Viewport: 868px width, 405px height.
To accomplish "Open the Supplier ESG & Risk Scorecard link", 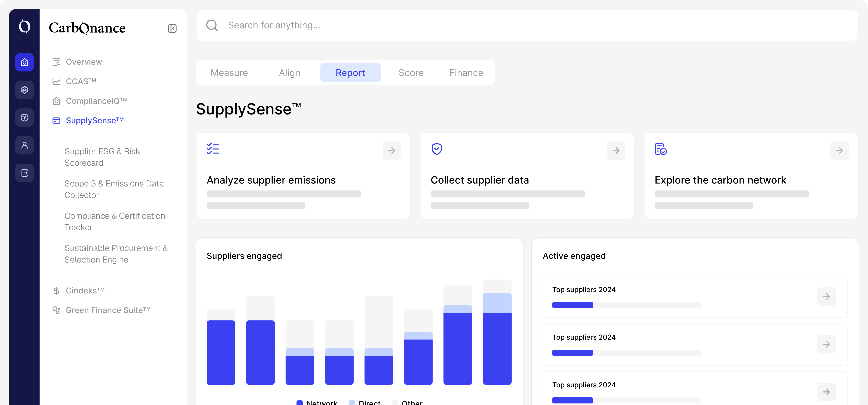I will tap(102, 157).
